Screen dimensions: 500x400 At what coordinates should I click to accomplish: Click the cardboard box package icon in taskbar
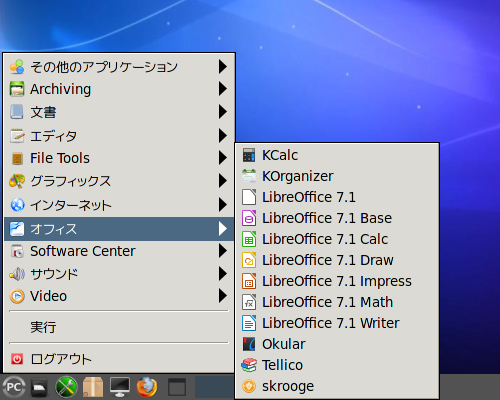[x=93, y=387]
